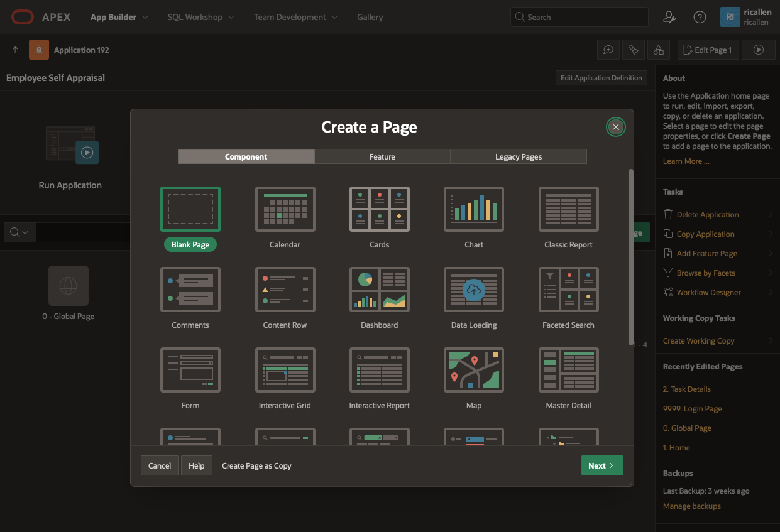Image resolution: width=780 pixels, height=532 pixels.
Task: Open the Global Page globe thumbnail
Action: [69, 286]
